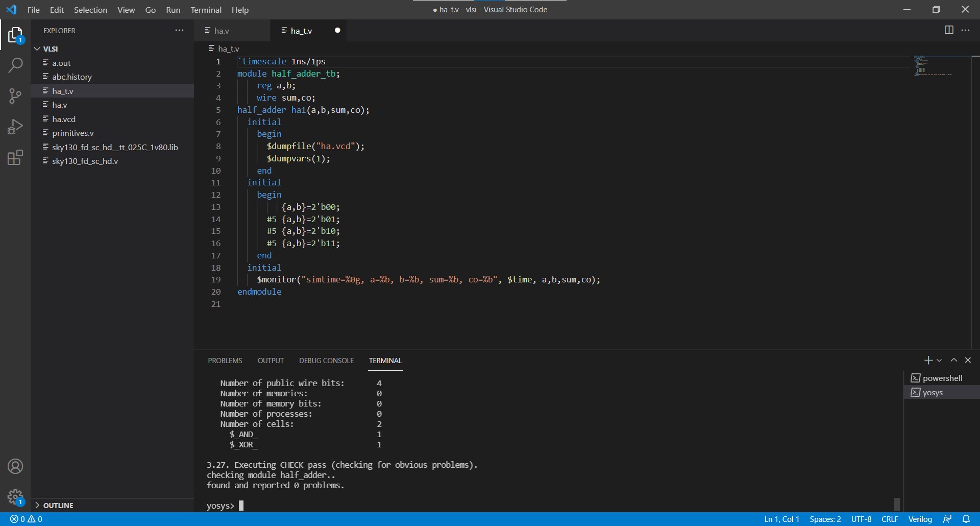
Task: Change file encoding UTF-8
Action: pos(861,519)
